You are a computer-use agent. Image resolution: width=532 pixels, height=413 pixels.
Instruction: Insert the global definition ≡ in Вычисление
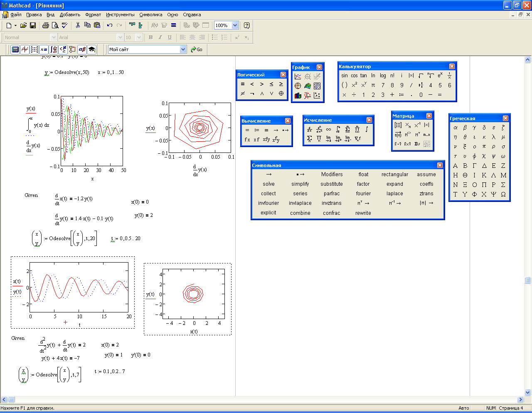coord(266,130)
